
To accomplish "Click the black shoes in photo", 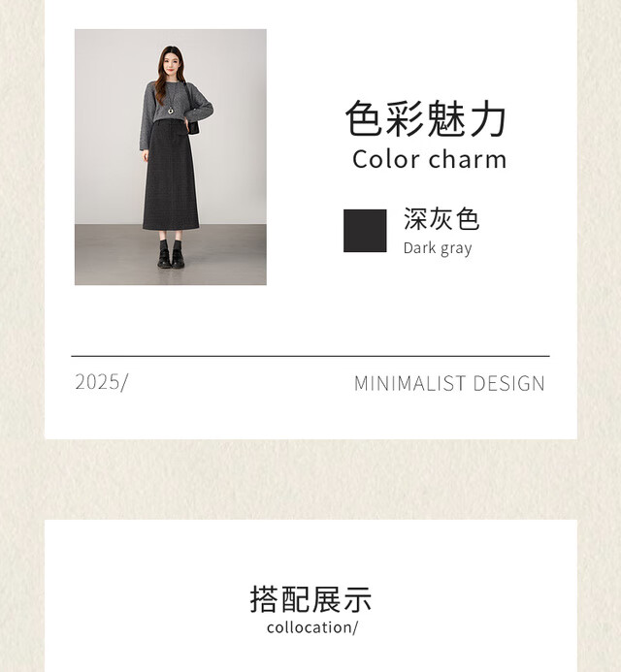I will click(x=171, y=259).
